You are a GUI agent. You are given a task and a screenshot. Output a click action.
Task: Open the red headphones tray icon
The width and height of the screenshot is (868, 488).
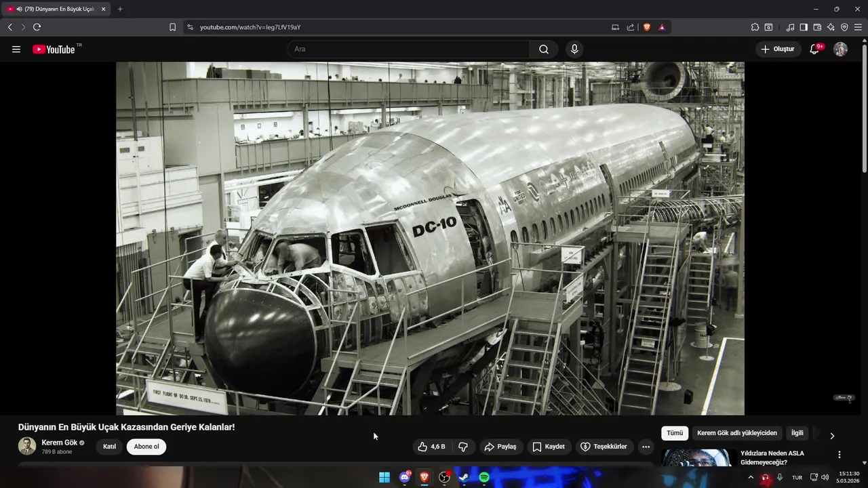coord(766,477)
